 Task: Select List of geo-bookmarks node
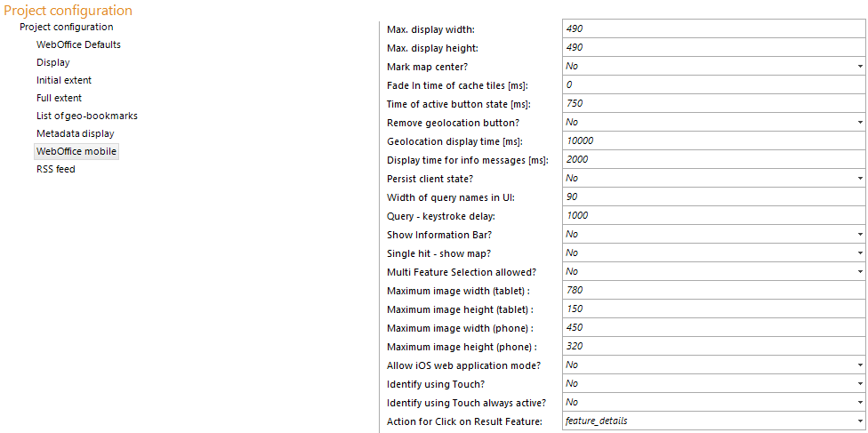(87, 116)
